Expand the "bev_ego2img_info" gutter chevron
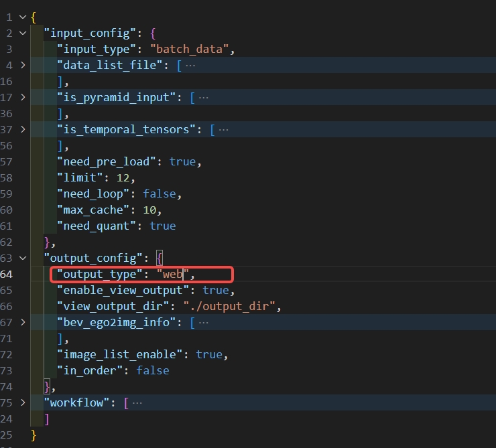Screen dimensions: 496x448 click(23, 322)
